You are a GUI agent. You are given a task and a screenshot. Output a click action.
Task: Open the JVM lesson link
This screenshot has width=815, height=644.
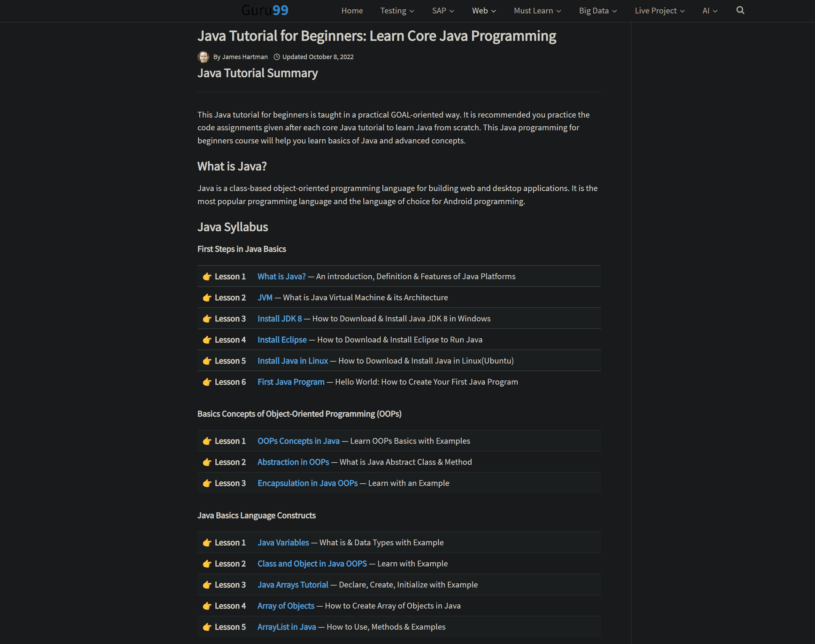click(x=265, y=297)
